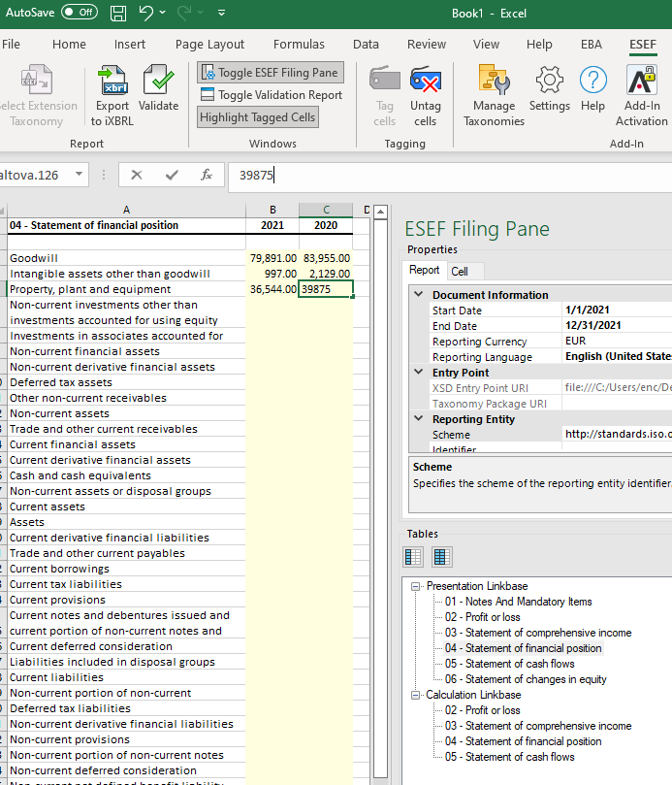672x785 pixels.
Task: Open Manage Taxonomies
Action: point(494,82)
